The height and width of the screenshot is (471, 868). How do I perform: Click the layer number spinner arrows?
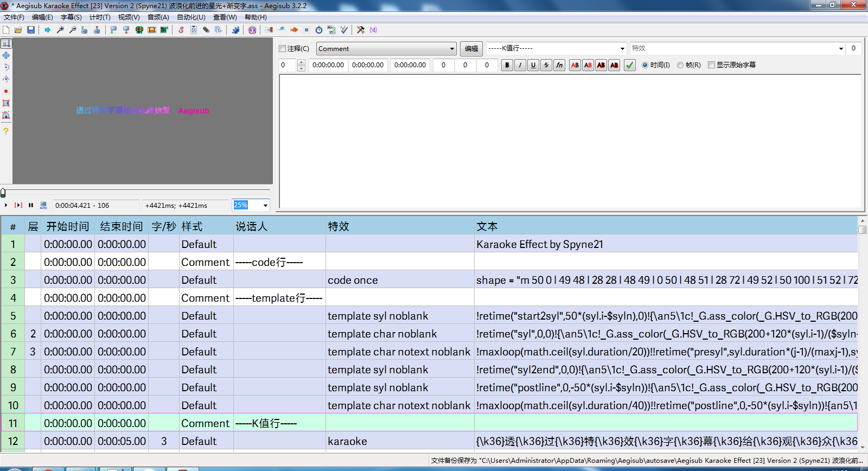tap(302, 65)
